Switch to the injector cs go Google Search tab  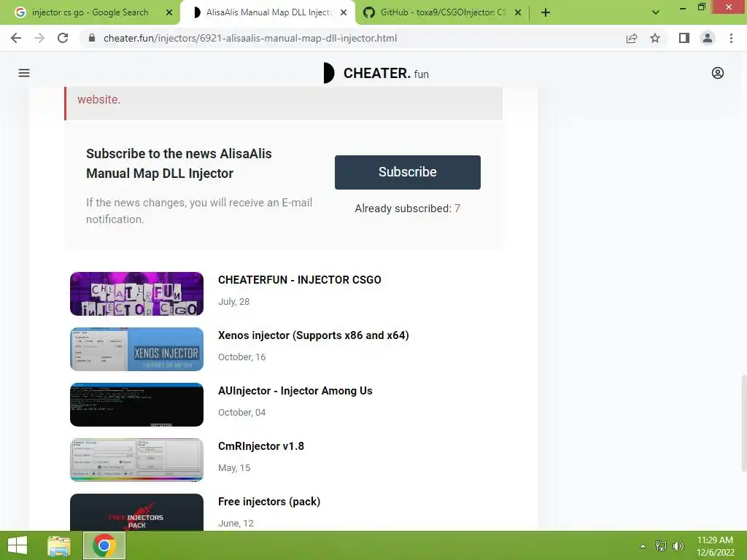pos(90,12)
